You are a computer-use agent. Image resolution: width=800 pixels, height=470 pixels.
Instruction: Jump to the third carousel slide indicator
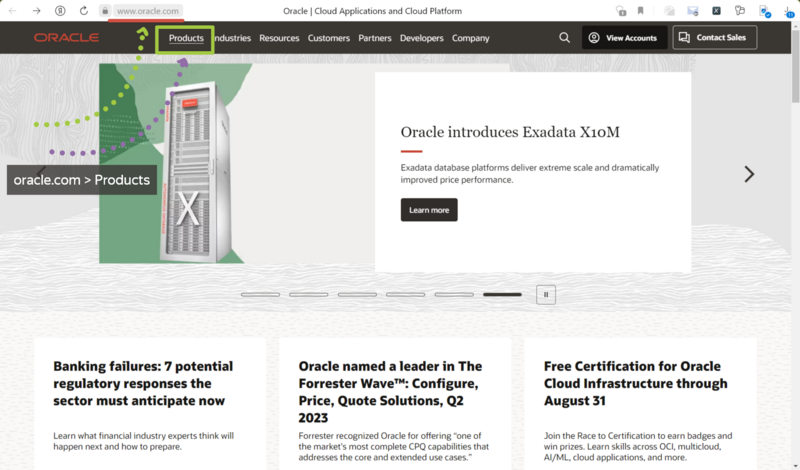[357, 294]
